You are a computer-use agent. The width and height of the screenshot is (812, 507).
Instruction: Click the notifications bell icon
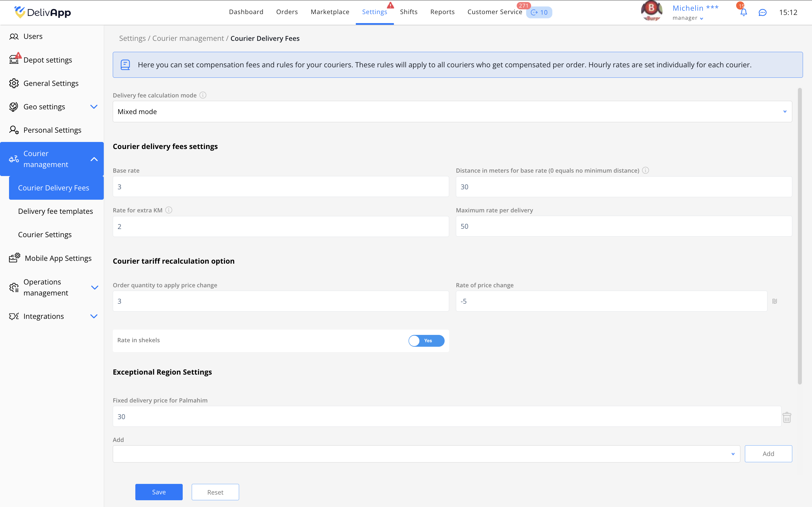(743, 12)
